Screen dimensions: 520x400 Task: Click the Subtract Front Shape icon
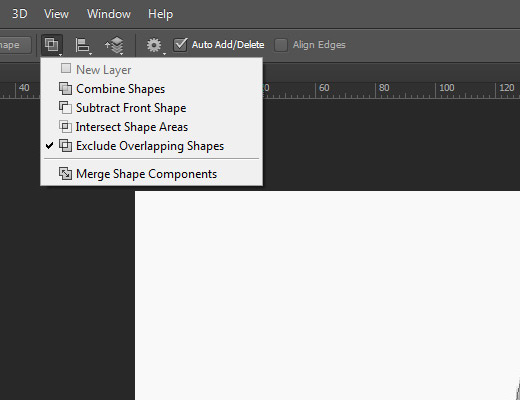click(65, 108)
